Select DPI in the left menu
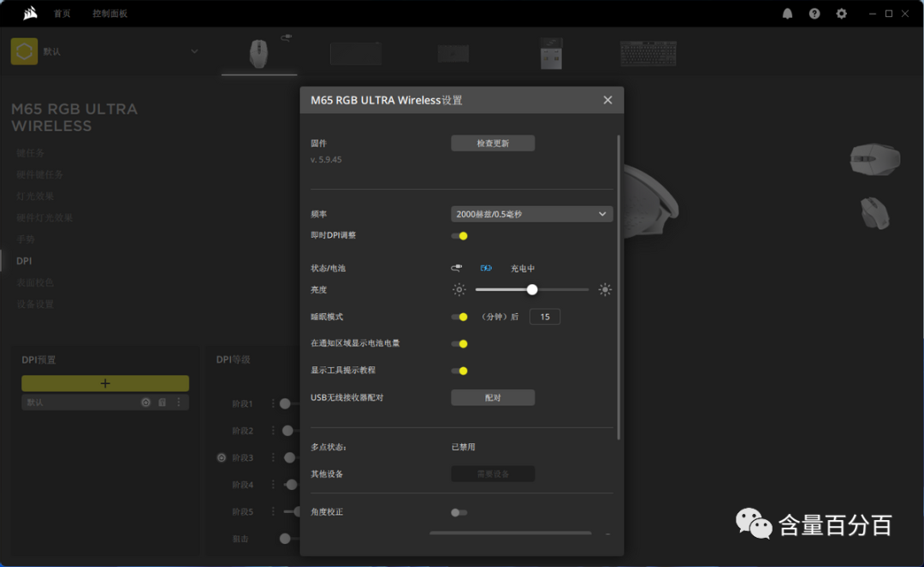 [24, 261]
